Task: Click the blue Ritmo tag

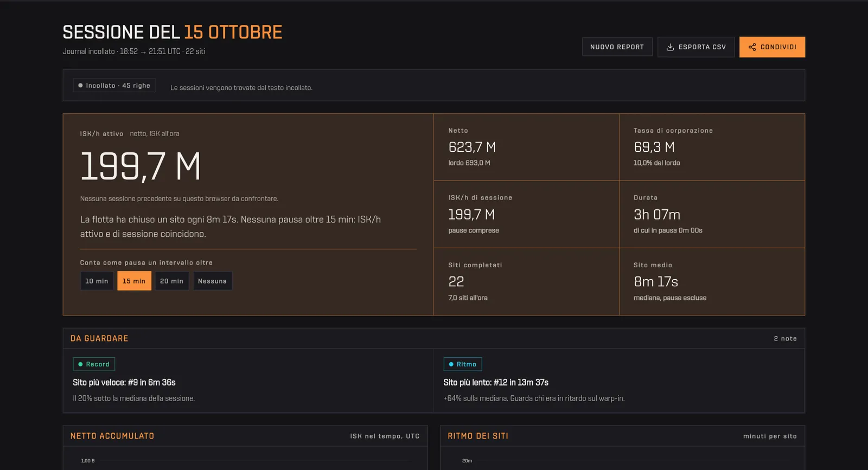Action: click(x=463, y=364)
